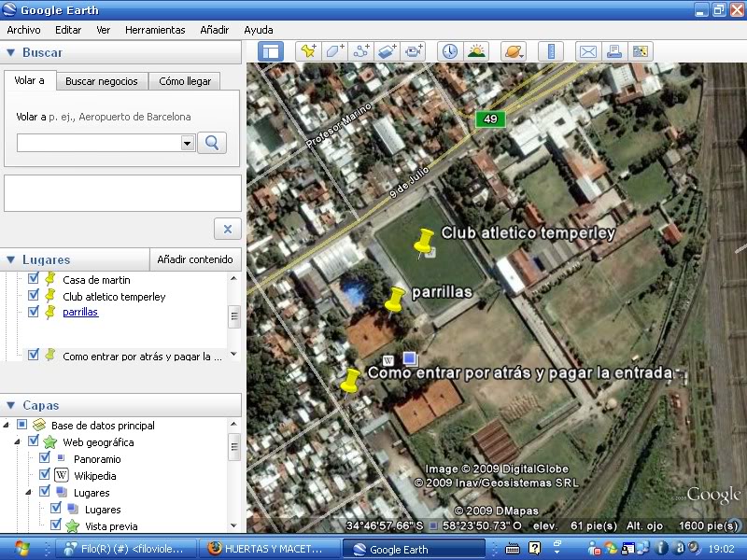Image resolution: width=747 pixels, height=560 pixels.
Task: Add a path from toolbar
Action: 360,51
